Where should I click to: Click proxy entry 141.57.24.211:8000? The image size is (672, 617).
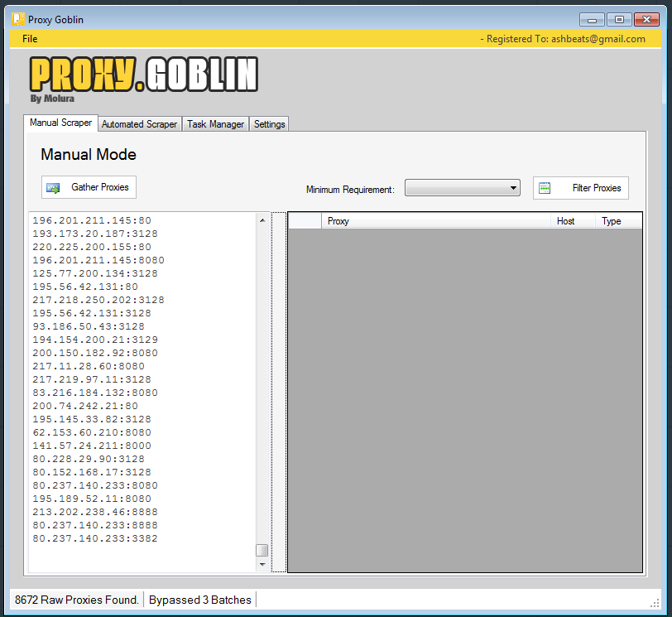(x=92, y=446)
